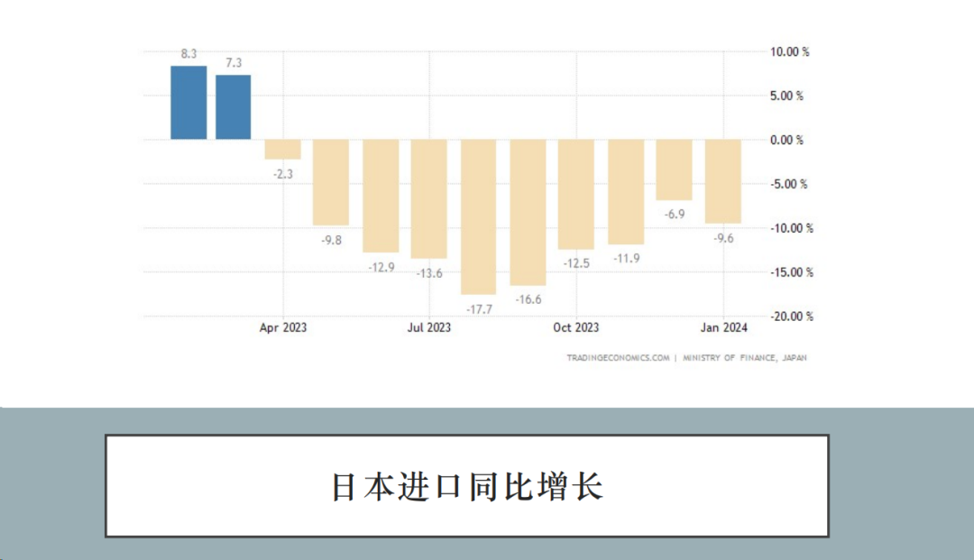Viewport: 974px width, 560px height.
Task: Click the Jan 2024 axis label
Action: 723,328
